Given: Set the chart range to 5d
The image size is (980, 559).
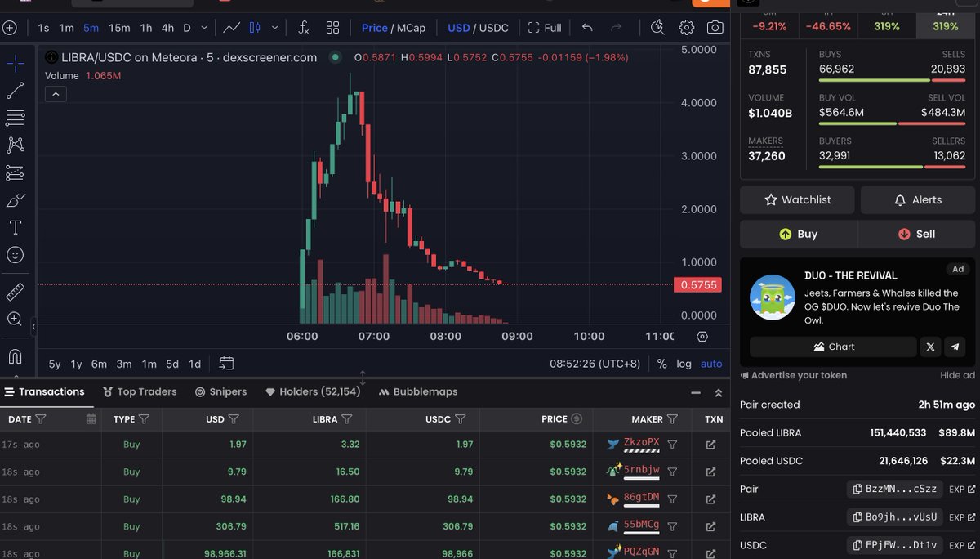Looking at the screenshot, I should pos(172,364).
